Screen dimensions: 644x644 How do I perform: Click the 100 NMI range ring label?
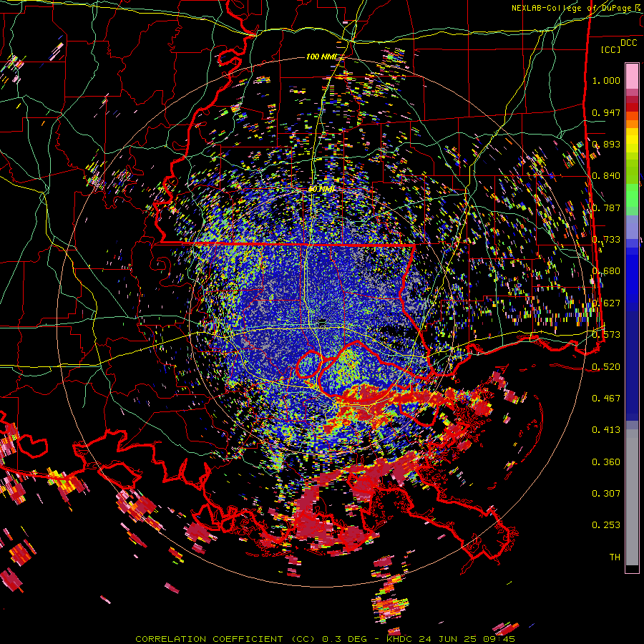[x=321, y=57]
